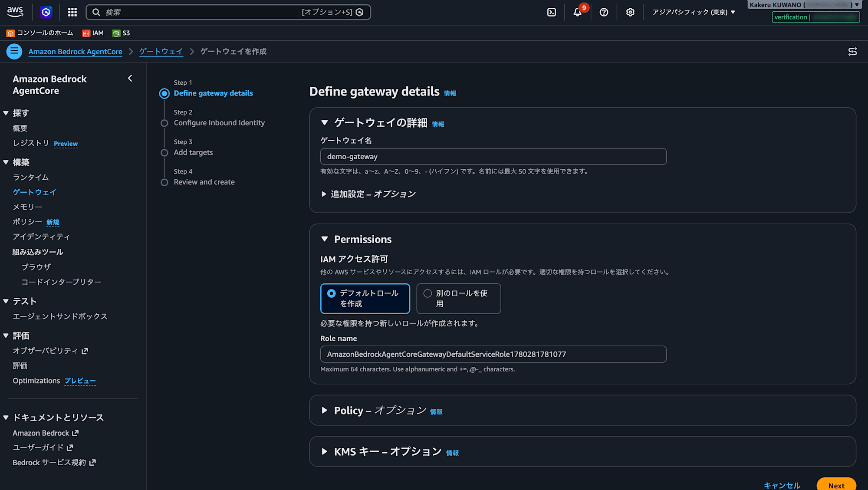Open the IAM service shortcut
This screenshot has height=490, width=868.
(93, 33)
